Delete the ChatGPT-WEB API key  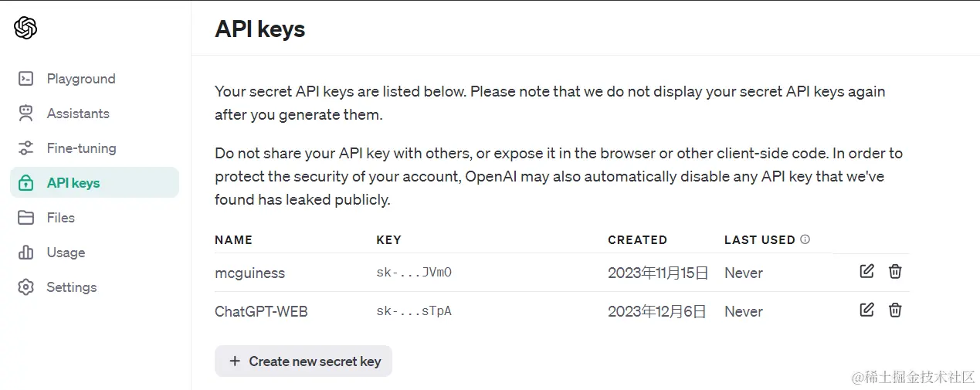[895, 310]
